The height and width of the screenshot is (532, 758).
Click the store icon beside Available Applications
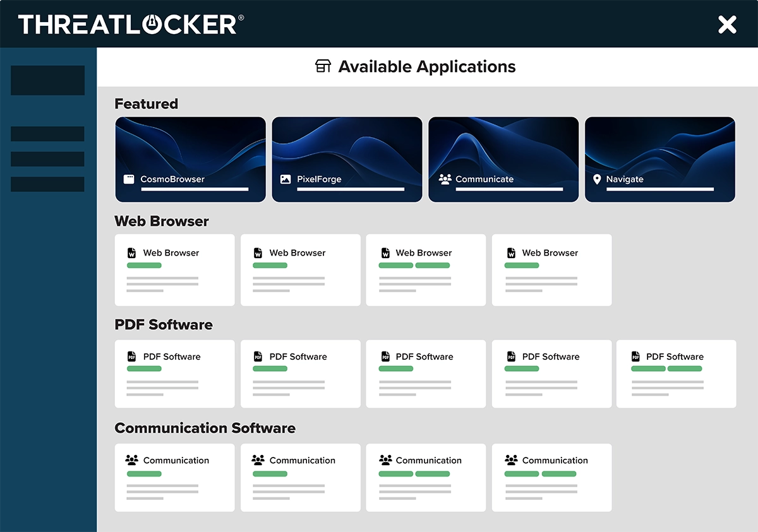[x=323, y=66]
